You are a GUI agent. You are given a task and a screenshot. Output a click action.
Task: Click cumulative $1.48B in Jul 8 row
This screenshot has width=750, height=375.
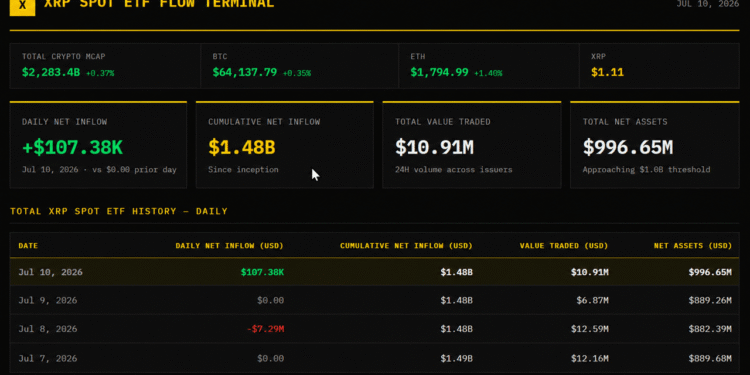coord(456,329)
